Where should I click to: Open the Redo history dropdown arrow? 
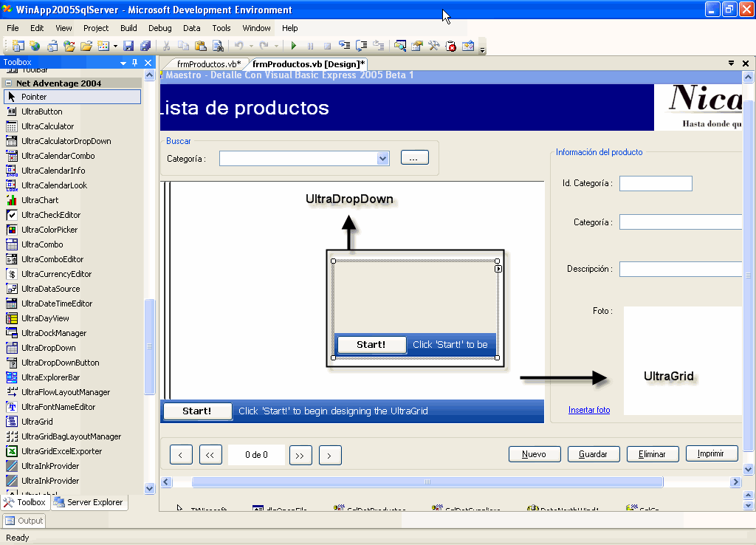(276, 47)
